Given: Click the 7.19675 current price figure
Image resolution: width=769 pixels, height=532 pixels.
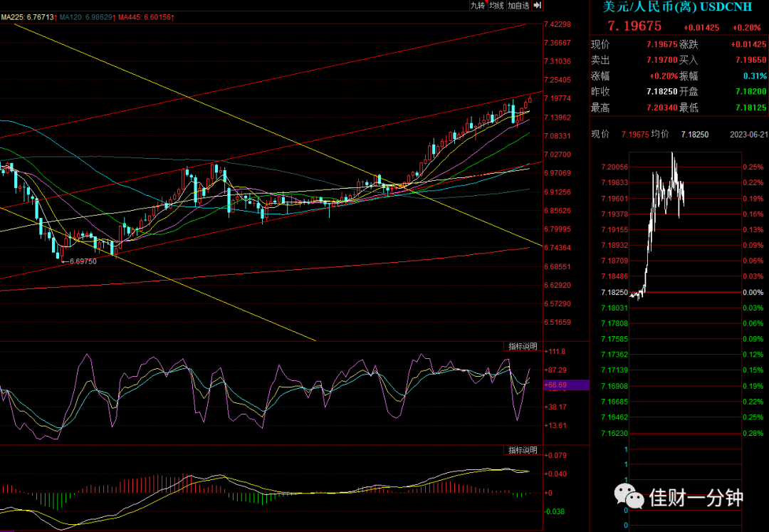Looking at the screenshot, I should point(634,26).
